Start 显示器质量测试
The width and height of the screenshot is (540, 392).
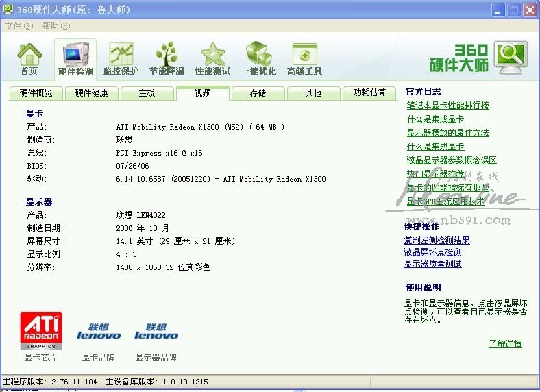(432, 264)
